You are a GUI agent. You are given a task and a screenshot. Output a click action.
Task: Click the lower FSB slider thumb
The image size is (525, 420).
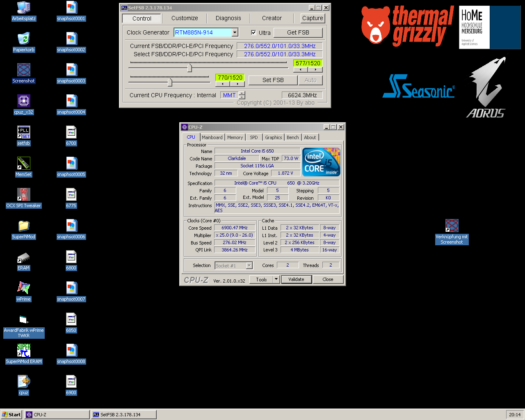coord(170,82)
